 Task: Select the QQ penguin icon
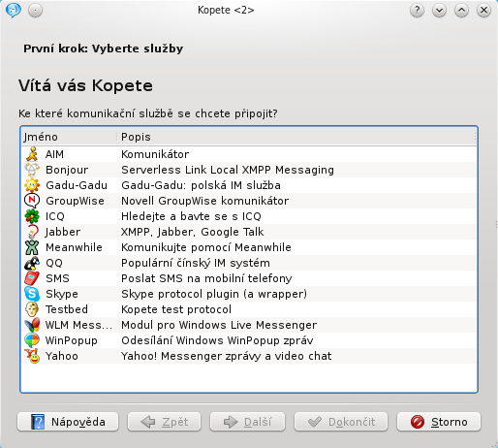[x=32, y=263]
